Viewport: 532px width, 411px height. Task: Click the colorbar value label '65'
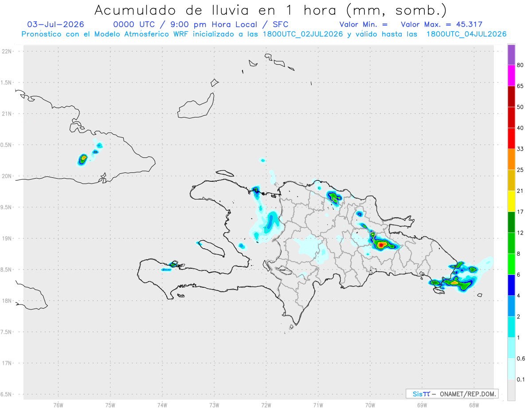coord(520,86)
